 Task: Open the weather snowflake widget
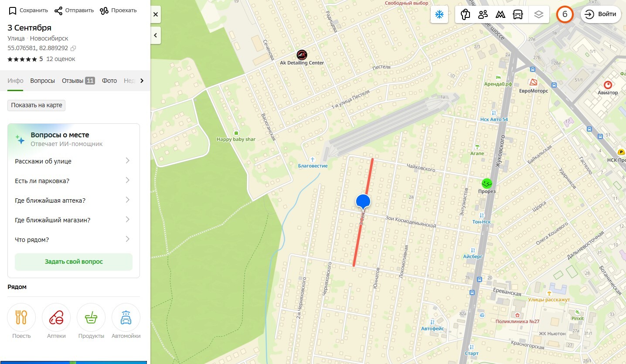[x=439, y=15]
